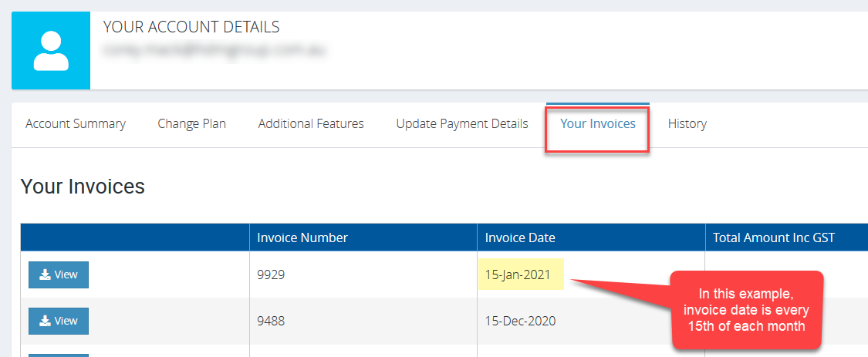Click the Total Amount Inc GST header
The image size is (868, 357).
pyautogui.click(x=774, y=237)
